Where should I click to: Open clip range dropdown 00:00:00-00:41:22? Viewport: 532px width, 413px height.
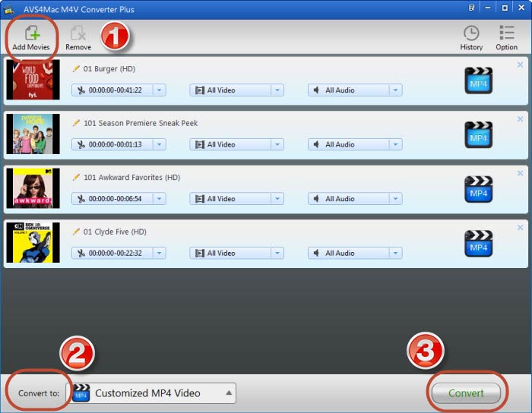click(119, 90)
